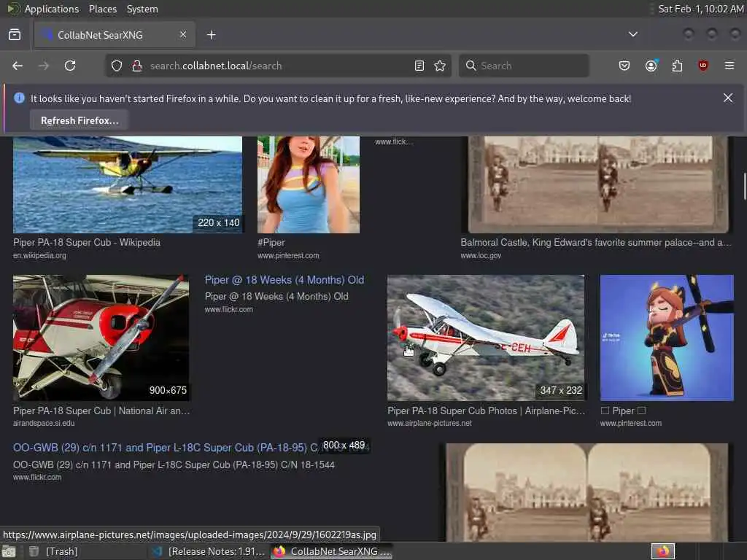Switch to CollabNet SearXNG taskbar entry

click(x=332, y=551)
